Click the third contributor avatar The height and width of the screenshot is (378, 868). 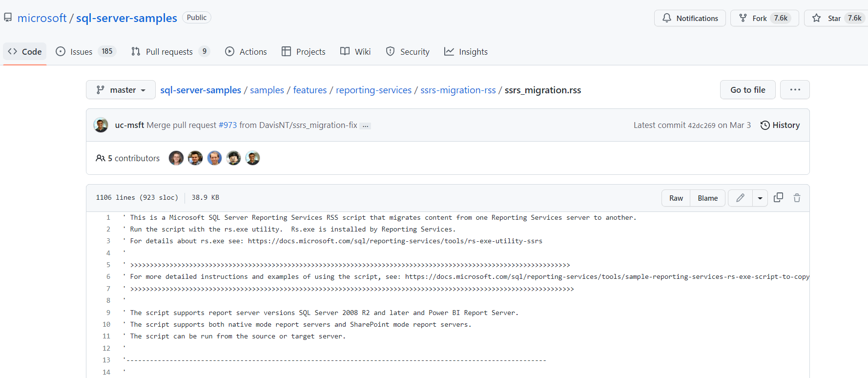[x=214, y=158]
